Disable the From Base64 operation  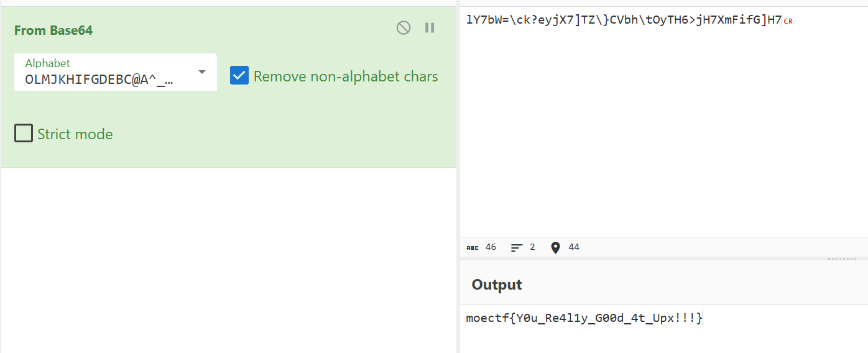tap(404, 28)
